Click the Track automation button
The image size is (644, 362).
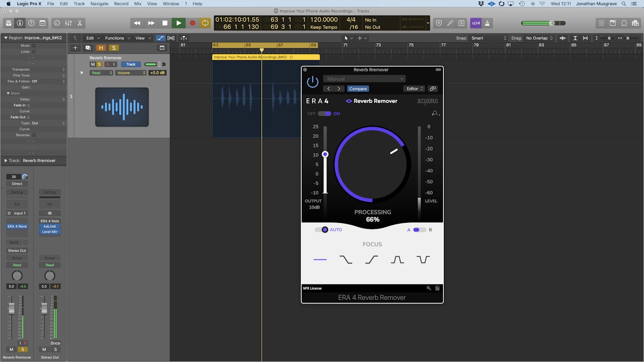(x=131, y=64)
